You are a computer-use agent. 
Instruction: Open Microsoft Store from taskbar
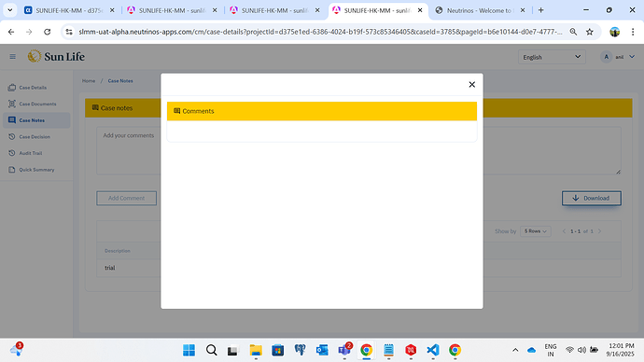point(277,350)
